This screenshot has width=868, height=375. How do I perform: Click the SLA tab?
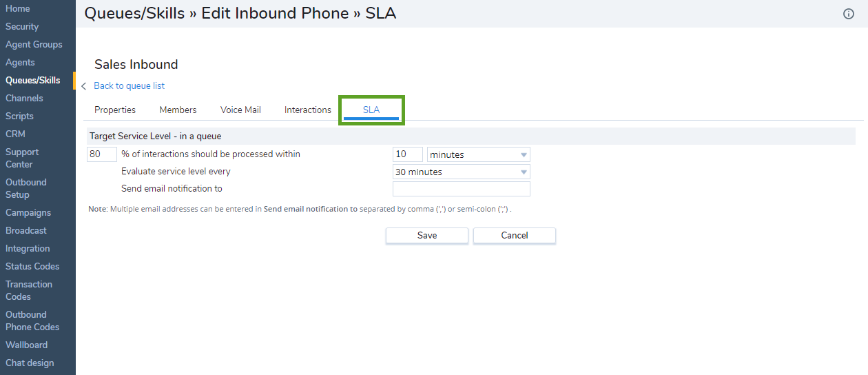click(371, 110)
